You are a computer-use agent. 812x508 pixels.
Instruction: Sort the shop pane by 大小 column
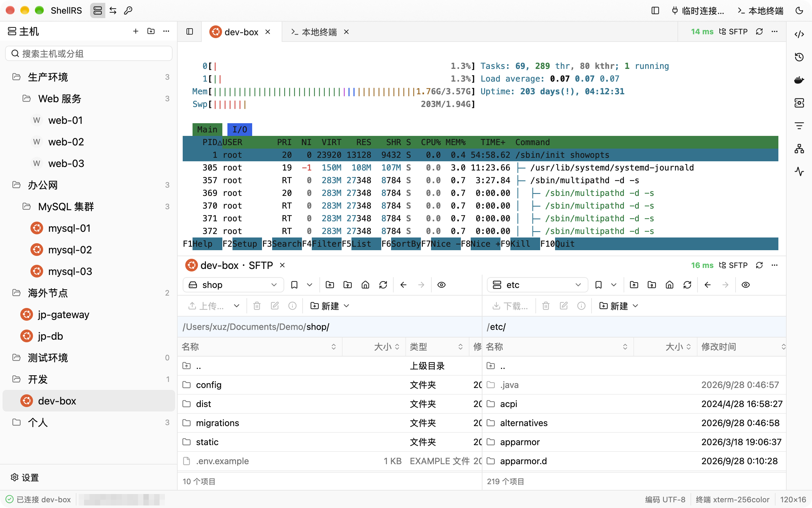click(x=374, y=347)
